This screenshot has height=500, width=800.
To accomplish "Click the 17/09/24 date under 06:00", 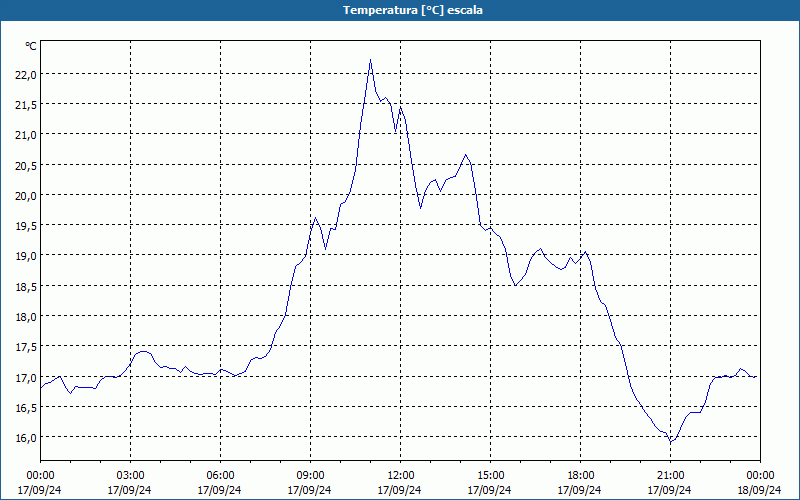I will 219,490.
